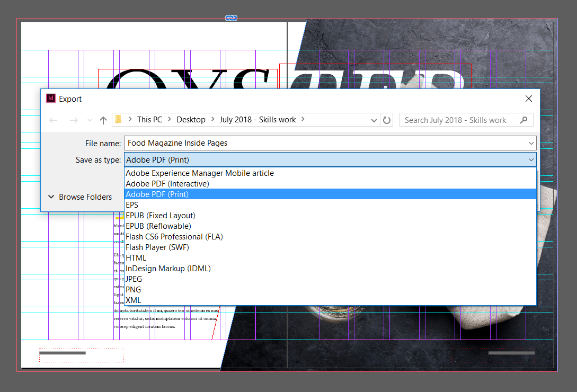Expand chevron after This PC breadcrumb
577x392 pixels.
[169, 119]
